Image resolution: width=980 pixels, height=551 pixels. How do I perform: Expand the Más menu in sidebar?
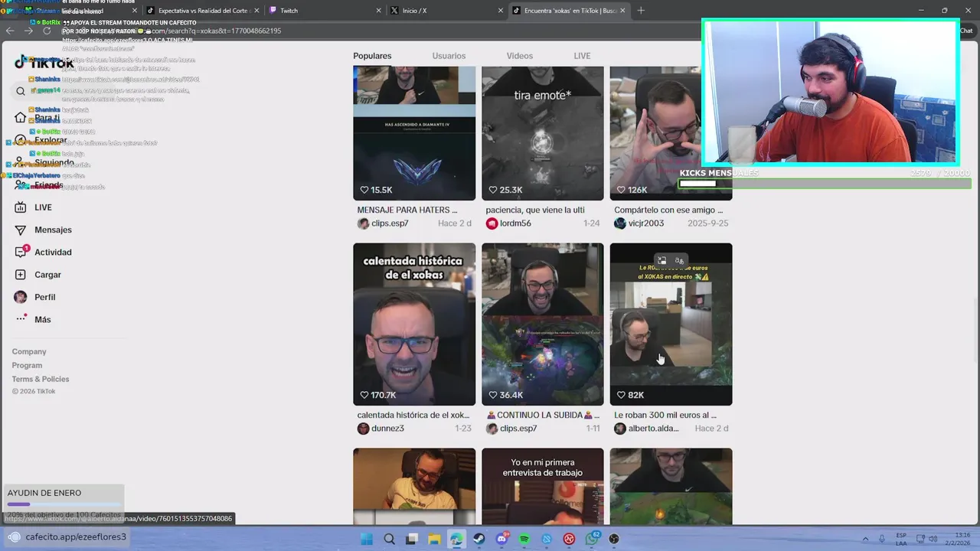pos(32,319)
